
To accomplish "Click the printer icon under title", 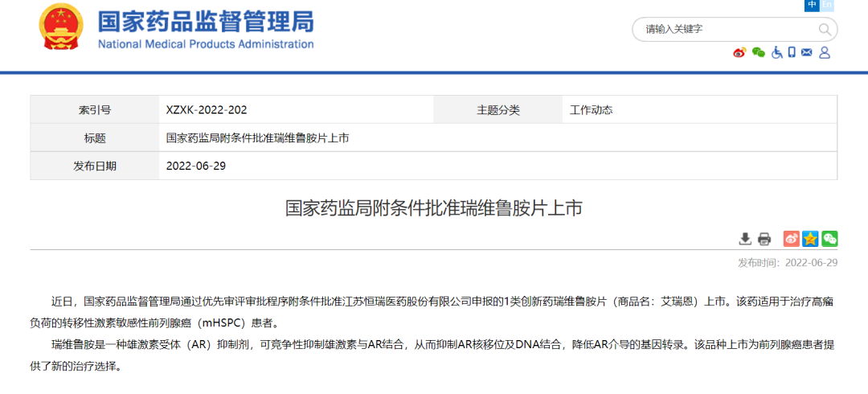I will tap(764, 239).
